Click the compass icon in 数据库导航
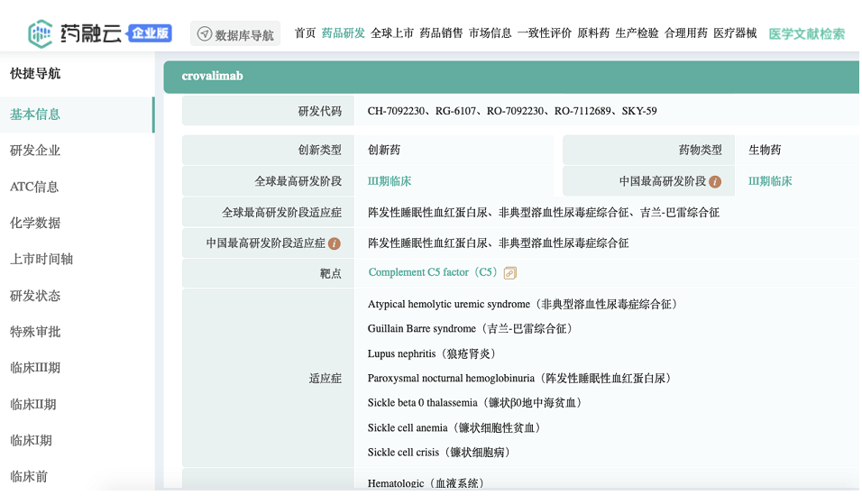The height and width of the screenshot is (504, 862). point(205,34)
